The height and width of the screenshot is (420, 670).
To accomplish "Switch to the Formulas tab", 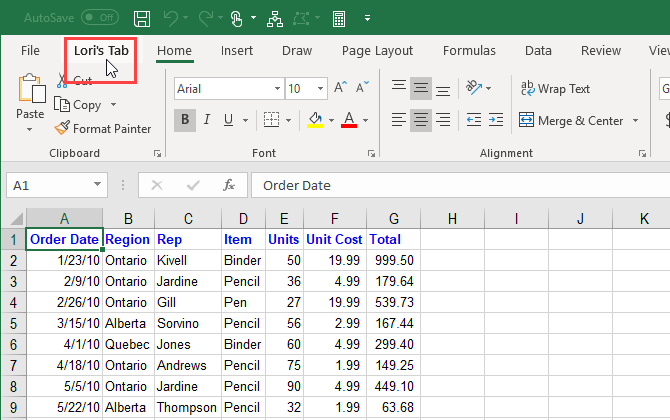I will point(469,50).
